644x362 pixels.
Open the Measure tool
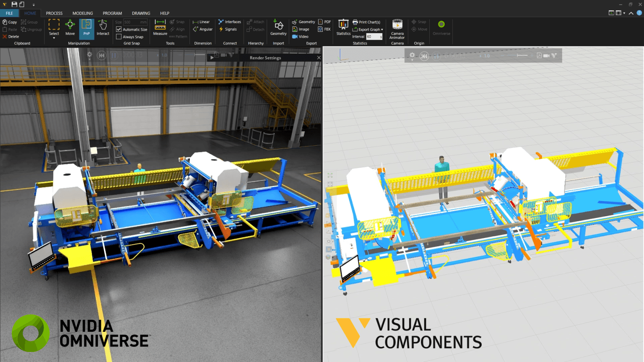[x=160, y=28]
